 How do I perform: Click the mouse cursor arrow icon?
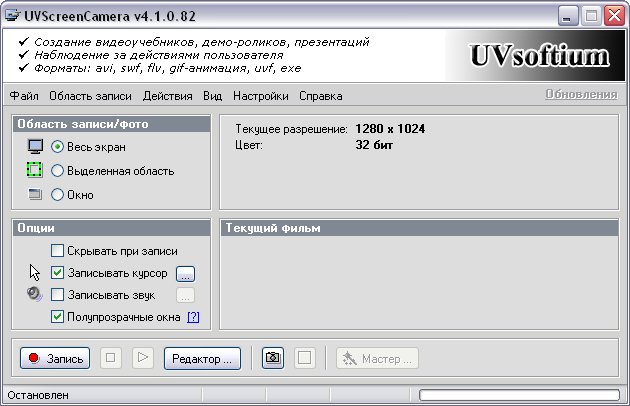[36, 272]
